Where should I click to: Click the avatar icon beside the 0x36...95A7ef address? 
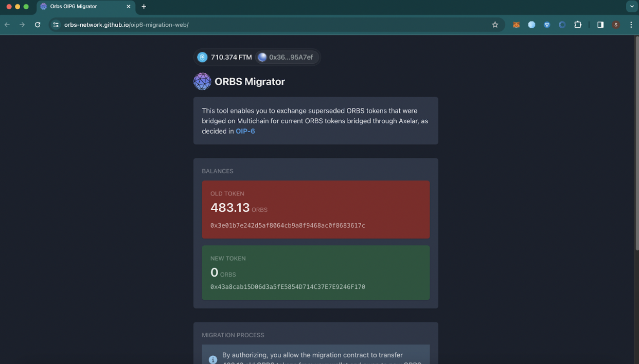tap(262, 57)
